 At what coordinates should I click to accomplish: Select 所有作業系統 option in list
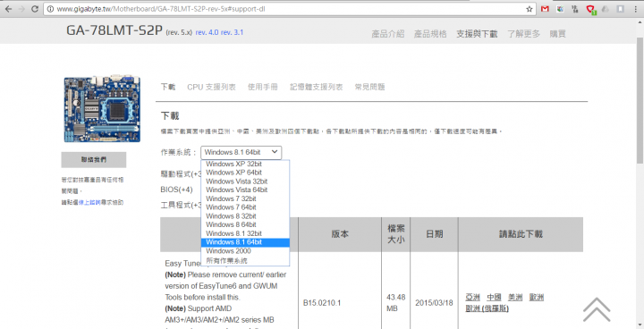pos(245,260)
